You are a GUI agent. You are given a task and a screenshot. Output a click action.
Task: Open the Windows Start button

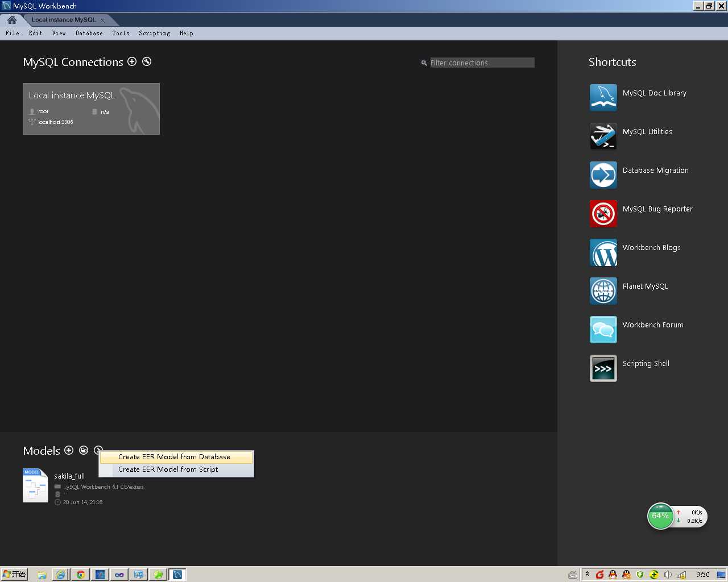(x=14, y=575)
